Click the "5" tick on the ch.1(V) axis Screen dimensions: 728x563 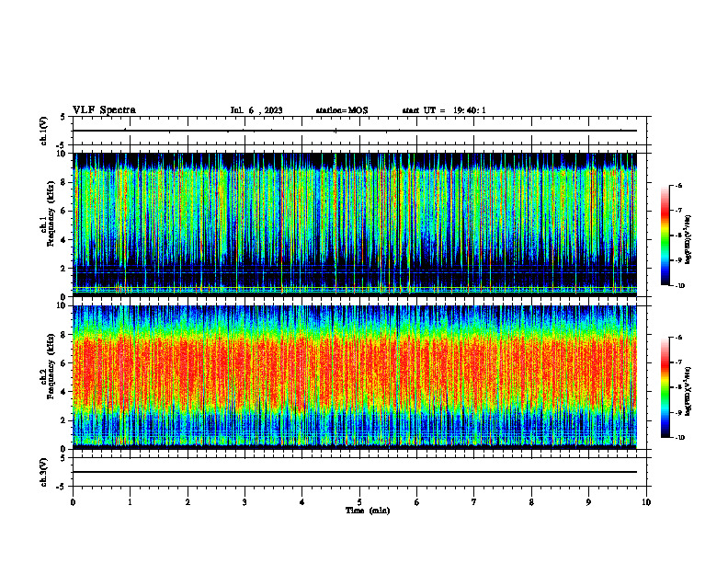(63, 117)
